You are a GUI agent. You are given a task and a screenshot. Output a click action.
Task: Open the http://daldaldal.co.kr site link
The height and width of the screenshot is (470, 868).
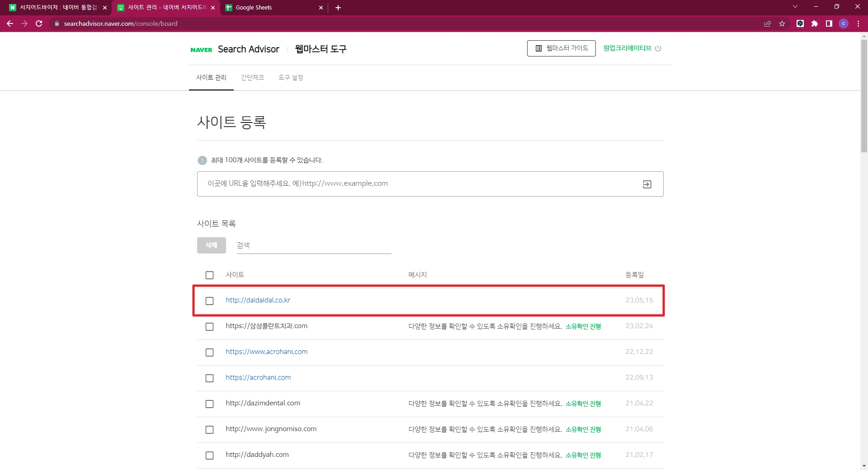258,301
